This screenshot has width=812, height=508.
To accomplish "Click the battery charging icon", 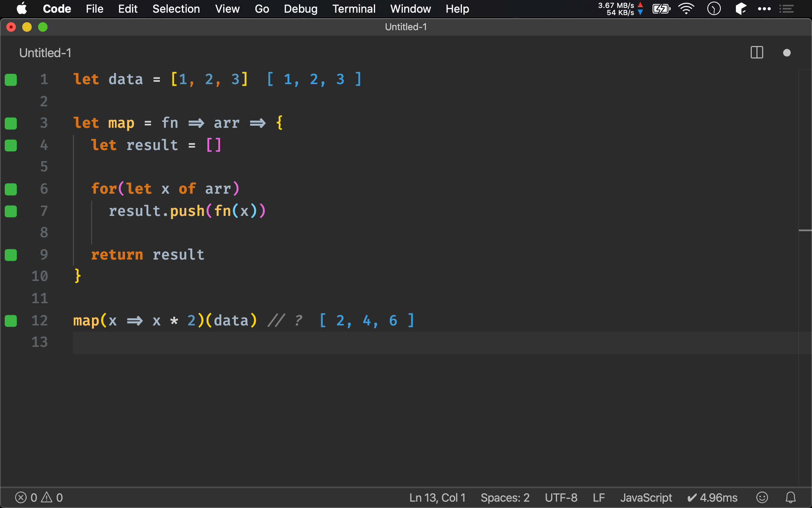I will 661,9.
